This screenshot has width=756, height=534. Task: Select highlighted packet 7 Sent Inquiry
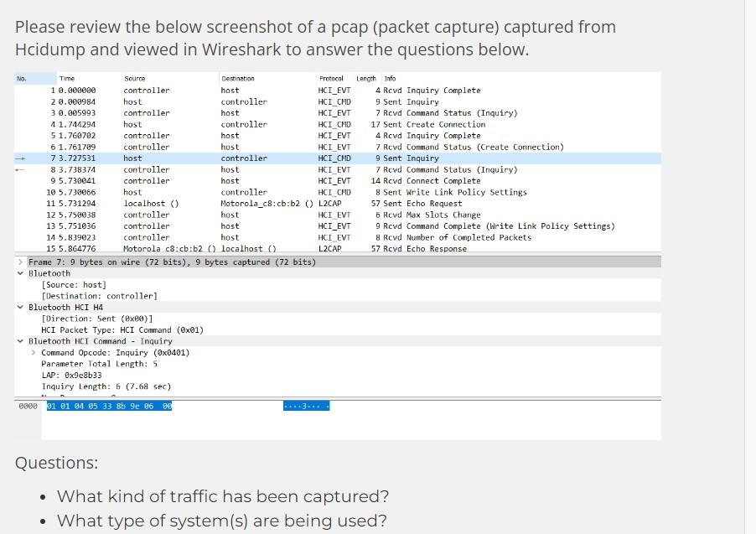pos(338,158)
